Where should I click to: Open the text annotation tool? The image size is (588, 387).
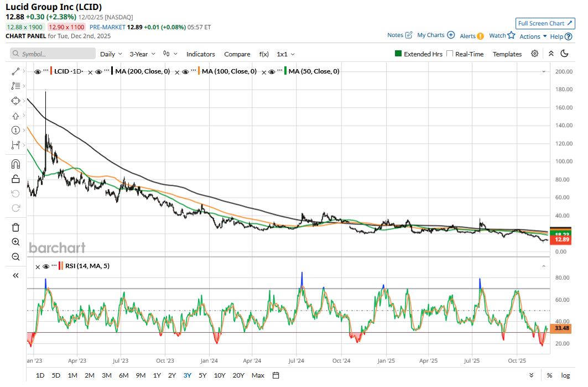[15, 86]
